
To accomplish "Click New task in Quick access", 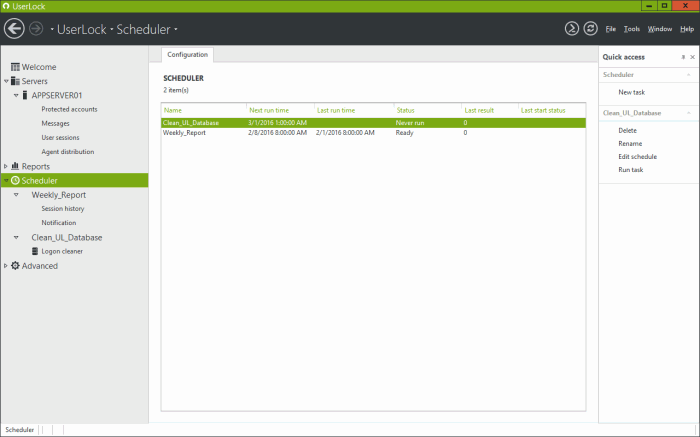I will [631, 92].
